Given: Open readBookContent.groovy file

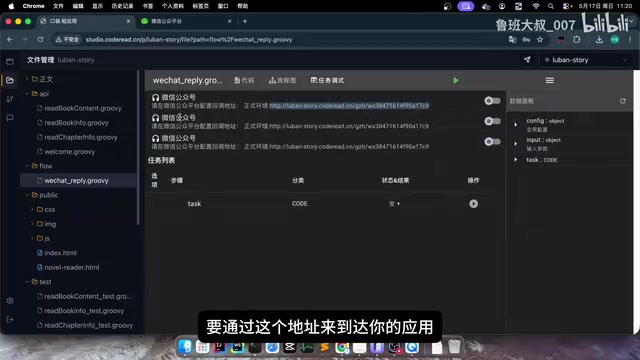Looking at the screenshot, I should 83,108.
